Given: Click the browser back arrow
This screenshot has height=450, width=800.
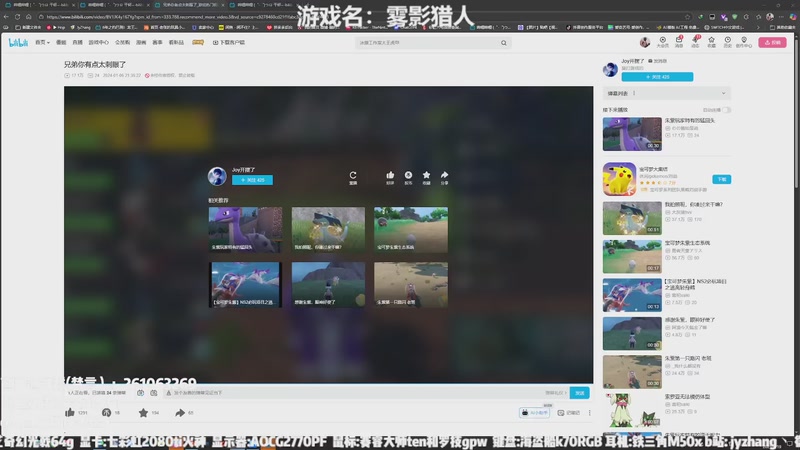Looking at the screenshot, I should pos(6,17).
